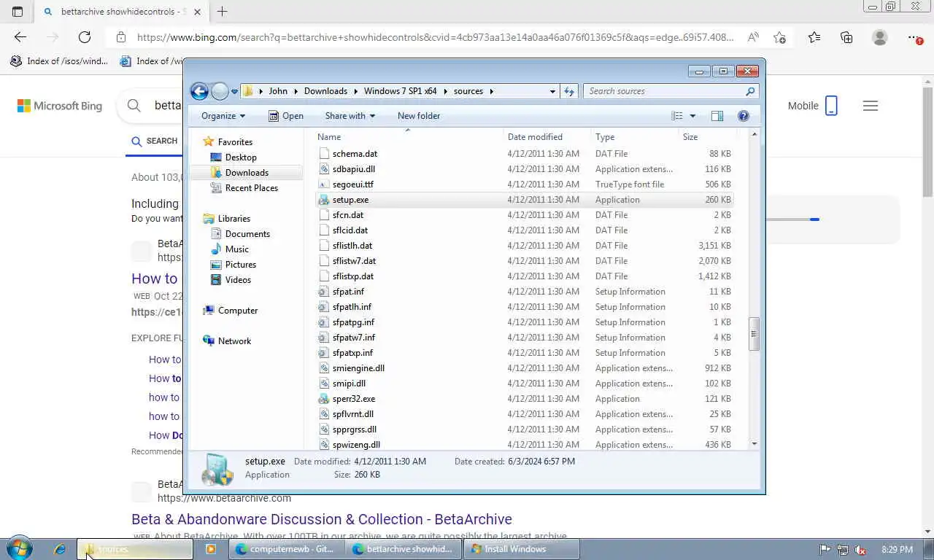Image resolution: width=934 pixels, height=560 pixels.
Task: Open Beta & Abandonware Discussion BetaArchive link
Action: tap(322, 519)
